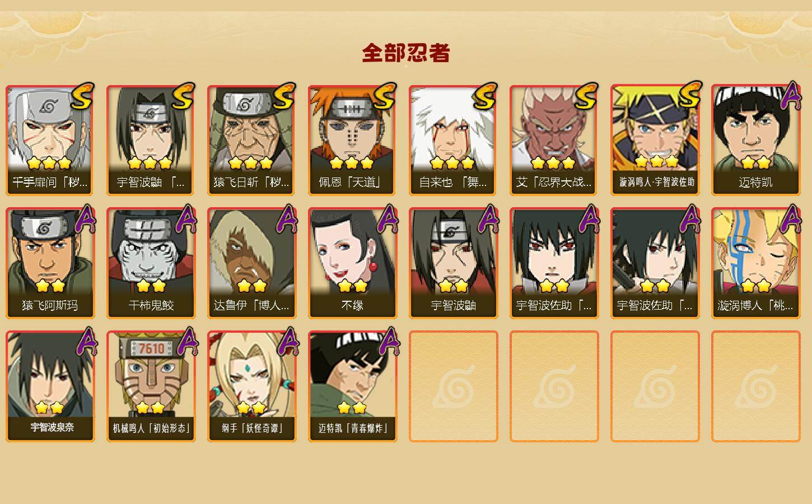Select the 不缘 ninja portrait
This screenshot has width=812, height=504.
[352, 263]
